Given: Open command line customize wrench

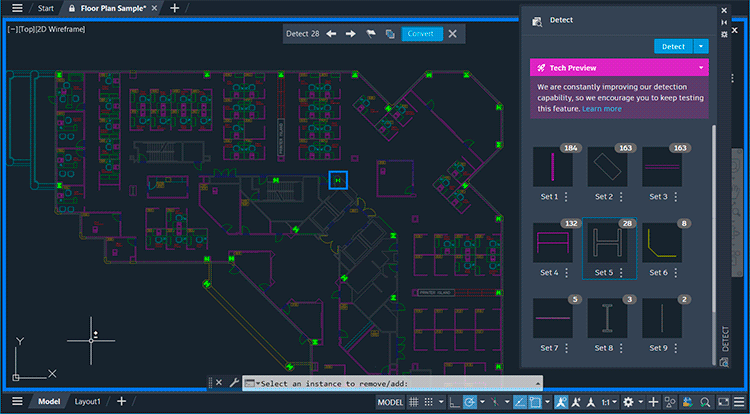Looking at the screenshot, I should [x=234, y=382].
